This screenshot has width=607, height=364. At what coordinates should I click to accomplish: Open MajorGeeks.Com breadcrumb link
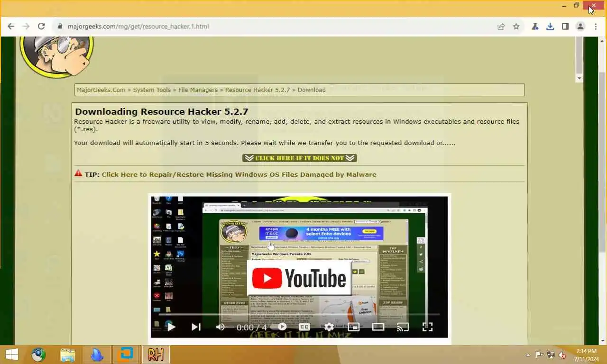pos(101,90)
